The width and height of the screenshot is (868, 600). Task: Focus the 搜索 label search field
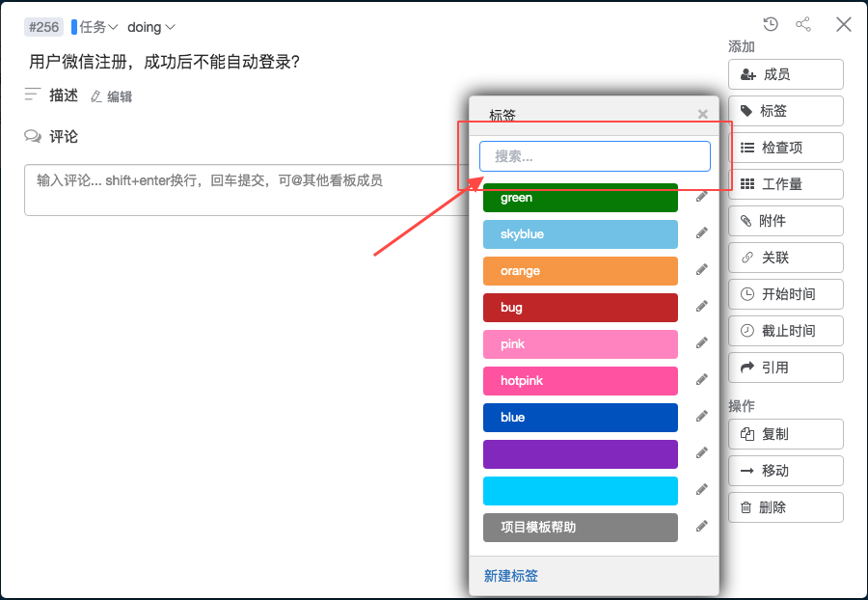(594, 156)
